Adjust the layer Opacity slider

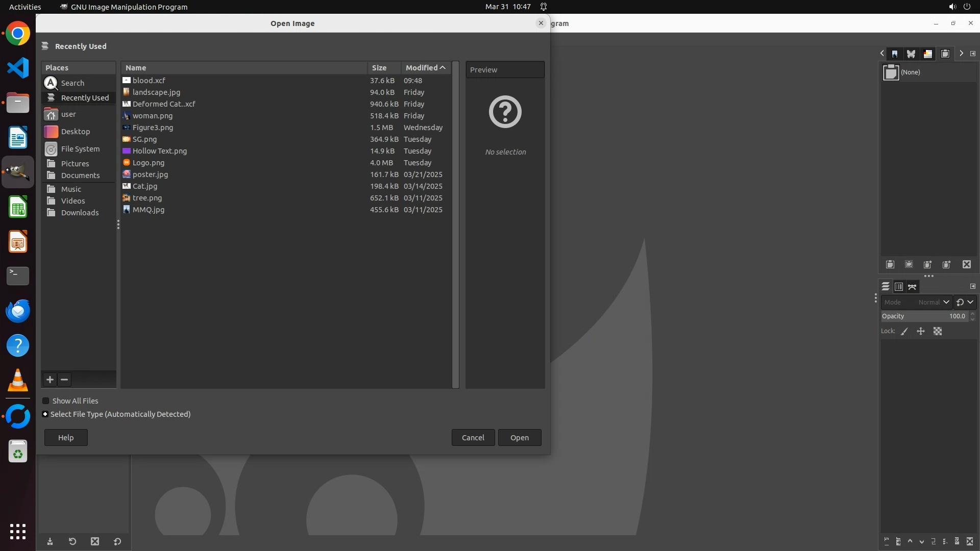click(x=924, y=316)
